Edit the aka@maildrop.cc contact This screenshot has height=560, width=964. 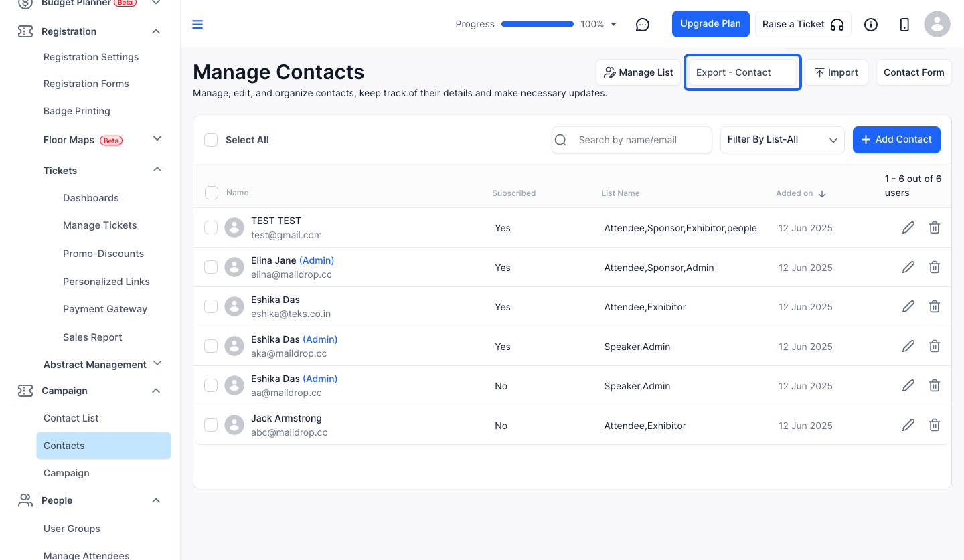pos(908,346)
